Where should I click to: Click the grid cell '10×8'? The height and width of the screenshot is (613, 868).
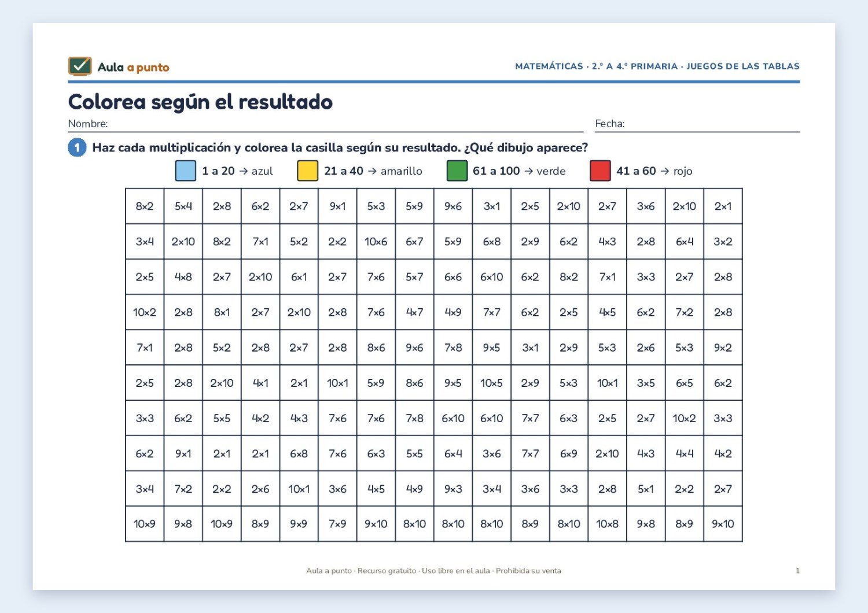tap(608, 524)
